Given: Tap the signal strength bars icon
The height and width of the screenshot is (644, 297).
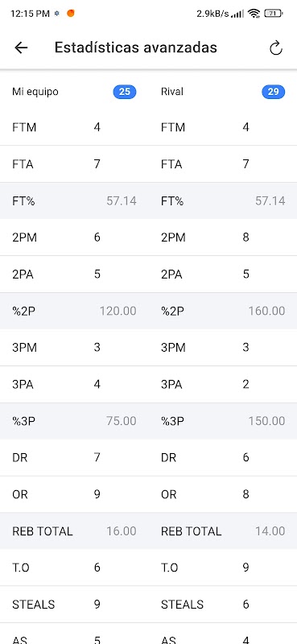Looking at the screenshot, I should (x=237, y=14).
